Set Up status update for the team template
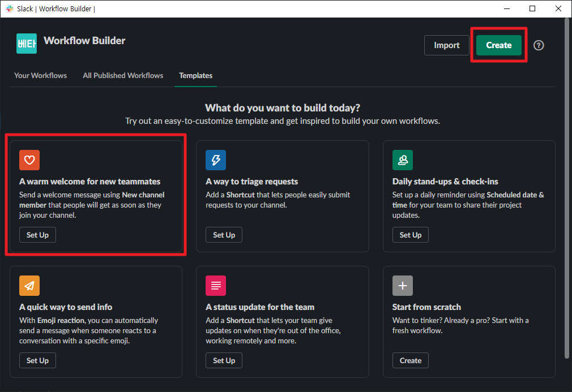 (224, 360)
